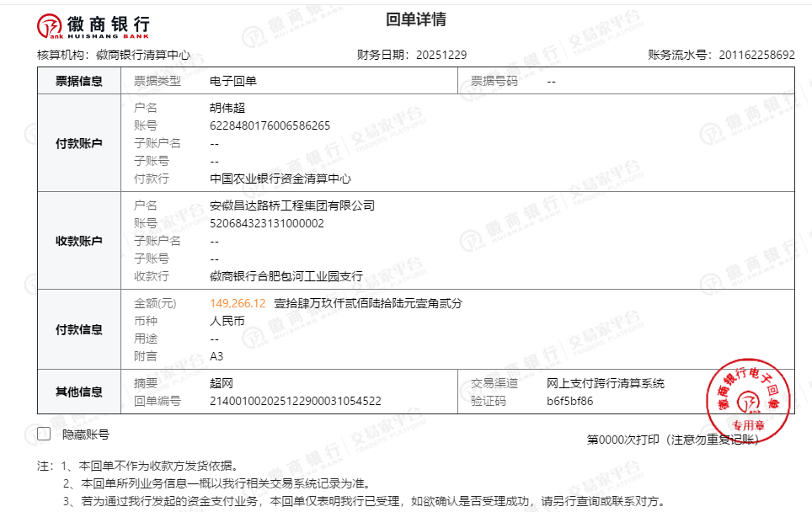Click the accounting serial number 201162258692
This screenshot has width=812, height=512.
coord(756,55)
